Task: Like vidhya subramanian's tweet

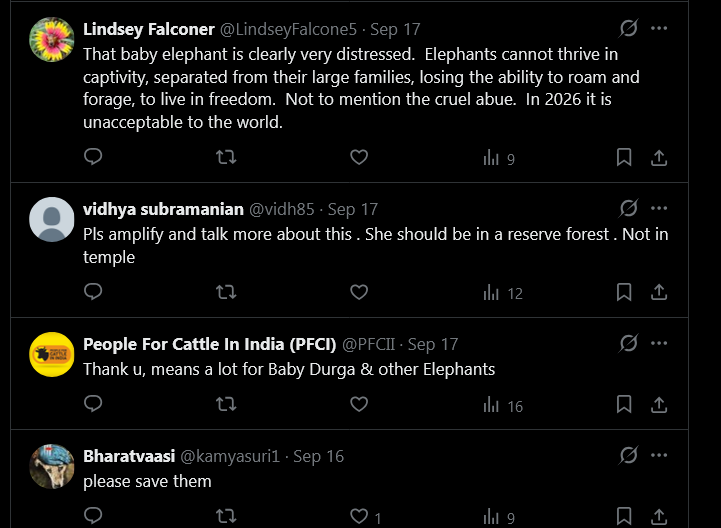Action: point(359,292)
